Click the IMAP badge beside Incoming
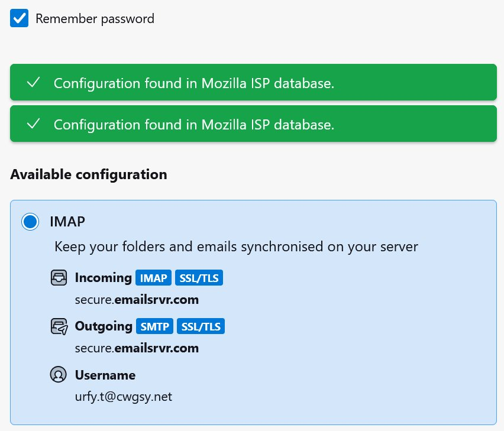Viewport: 504px width, 431px height. [153, 278]
